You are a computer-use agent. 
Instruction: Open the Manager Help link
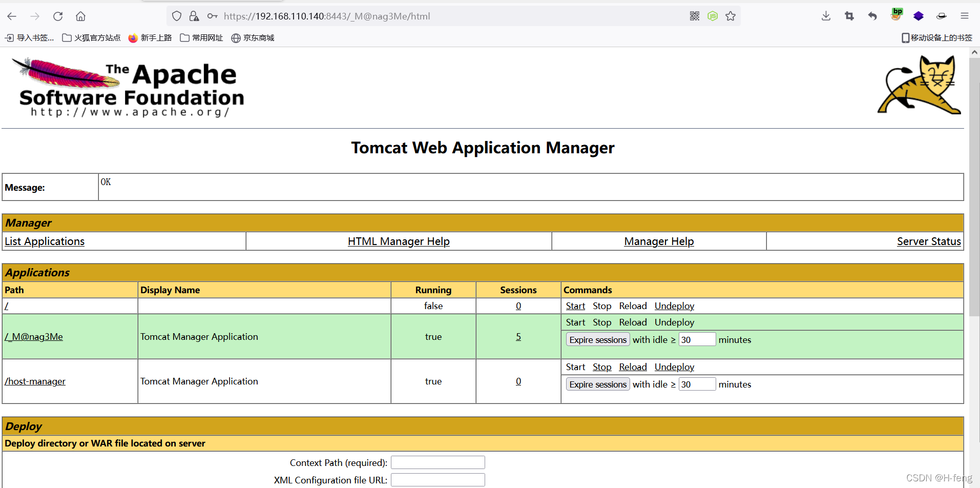click(659, 241)
